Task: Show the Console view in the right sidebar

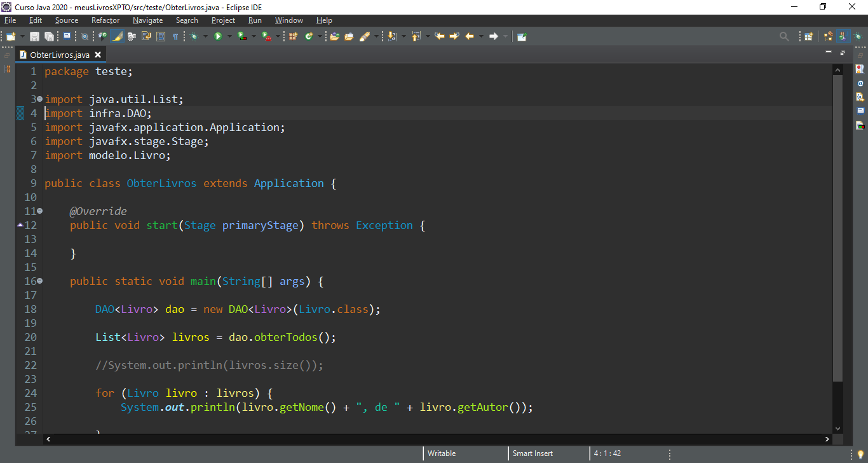Action: point(860,111)
